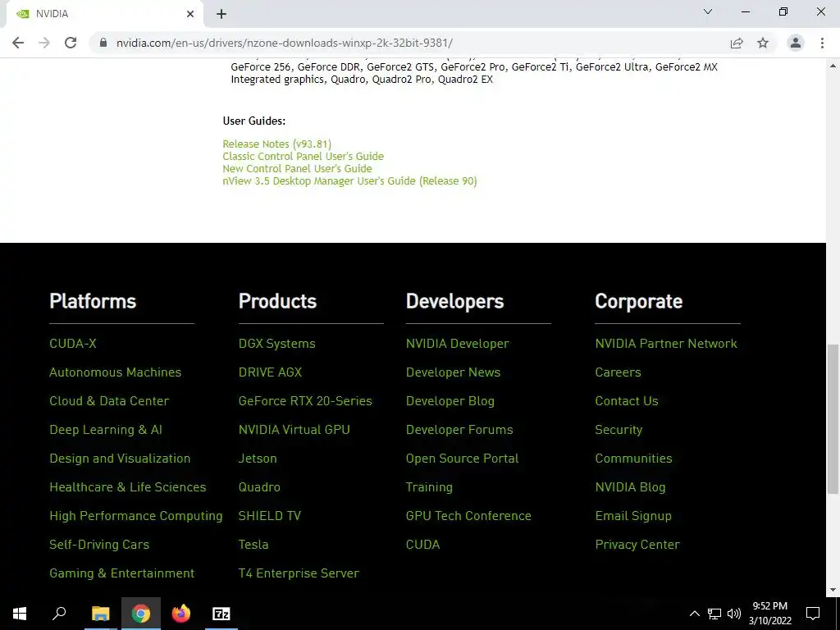The height and width of the screenshot is (630, 840).
Task: Open Healthcare & Life Sciences link
Action: pyautogui.click(x=127, y=487)
